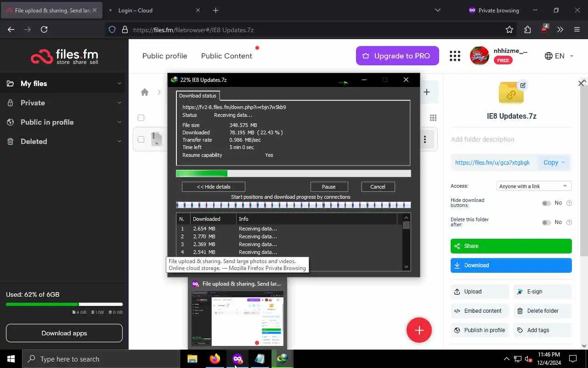Click Upgrade to PRO button

pyautogui.click(x=397, y=56)
